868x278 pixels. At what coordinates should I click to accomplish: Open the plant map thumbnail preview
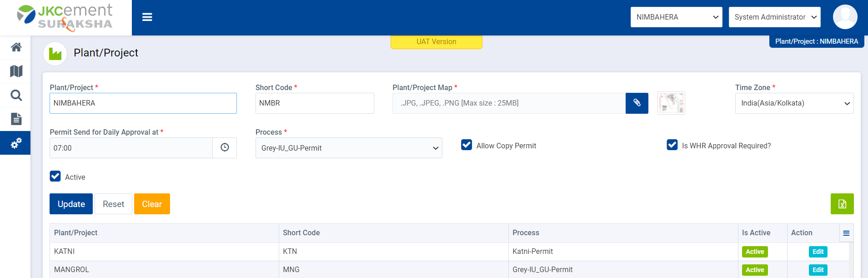(x=671, y=103)
